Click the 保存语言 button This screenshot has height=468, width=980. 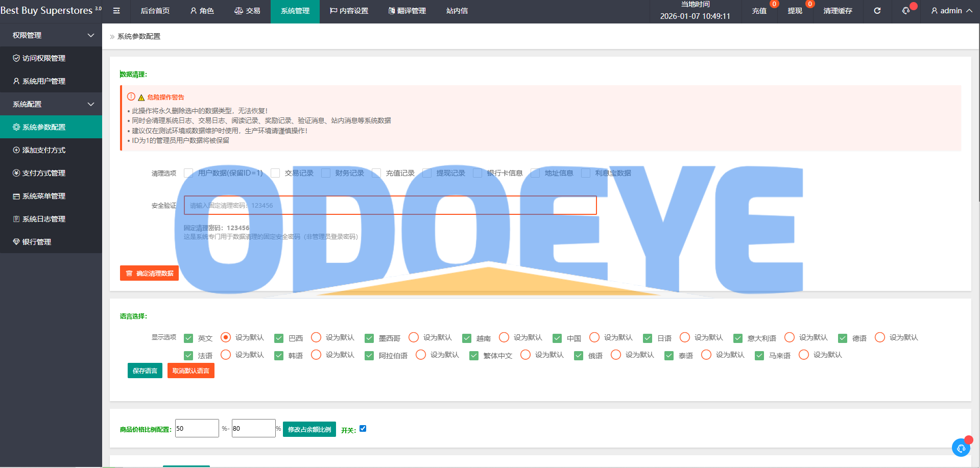pos(145,371)
